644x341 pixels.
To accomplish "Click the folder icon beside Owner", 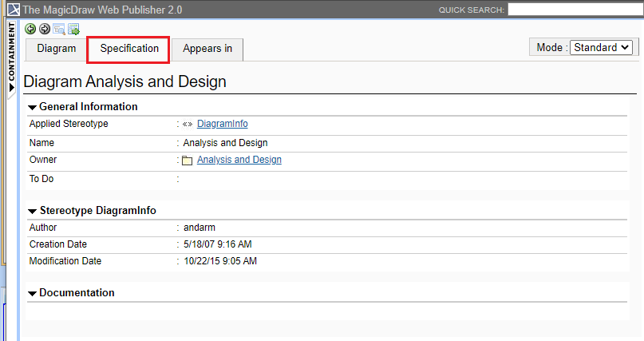I will click(x=188, y=161).
